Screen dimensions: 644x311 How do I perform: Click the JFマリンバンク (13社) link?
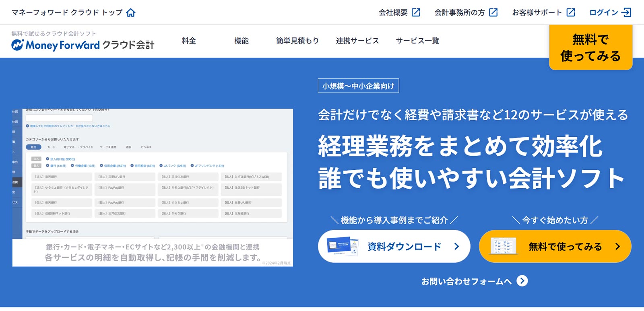point(207,166)
